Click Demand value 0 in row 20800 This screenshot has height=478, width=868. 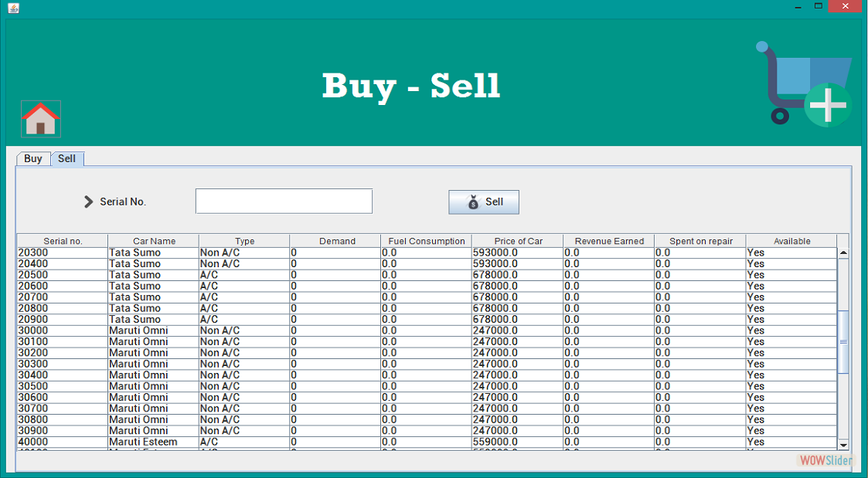(336, 308)
